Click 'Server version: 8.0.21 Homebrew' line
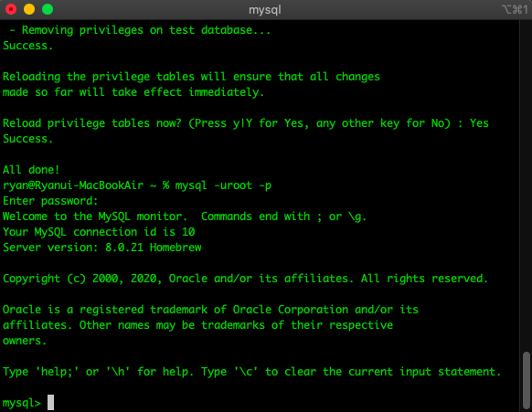532x412 pixels. (102, 248)
